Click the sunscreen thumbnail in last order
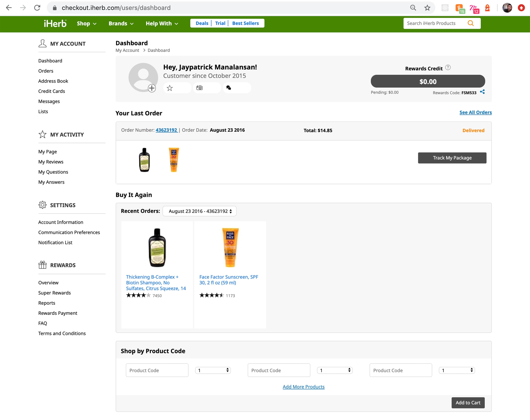This screenshot has height=420, width=530. pos(174,160)
